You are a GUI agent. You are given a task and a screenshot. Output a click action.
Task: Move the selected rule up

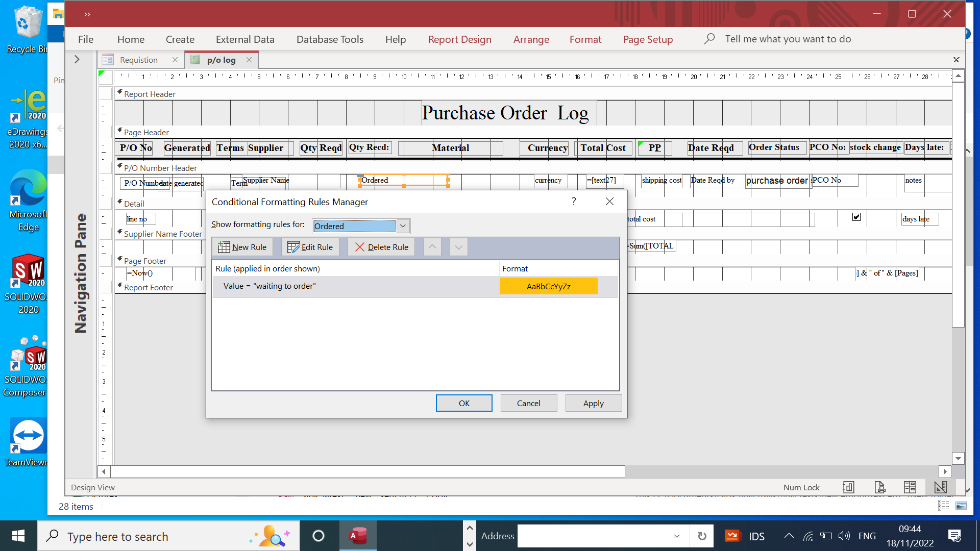pyautogui.click(x=432, y=247)
